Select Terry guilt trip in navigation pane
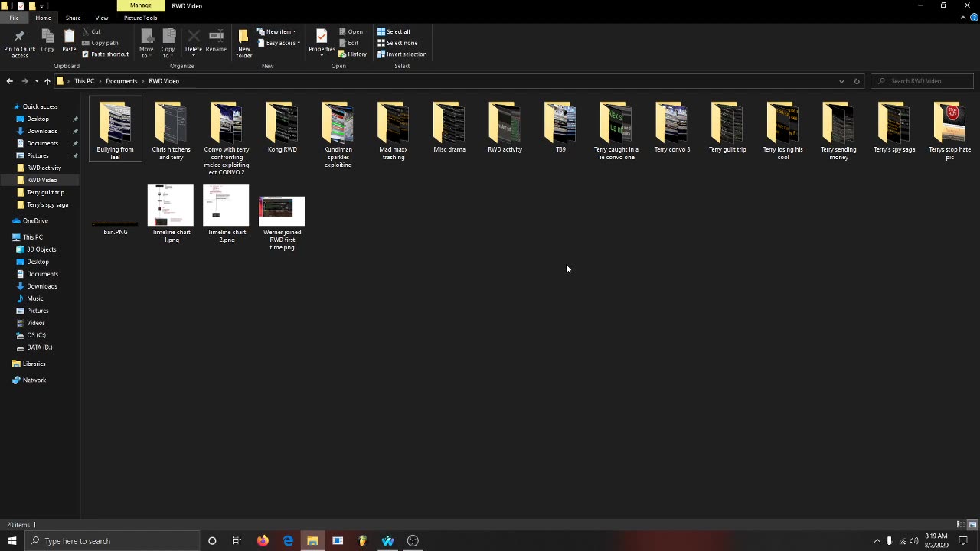The width and height of the screenshot is (980, 551). 45,192
